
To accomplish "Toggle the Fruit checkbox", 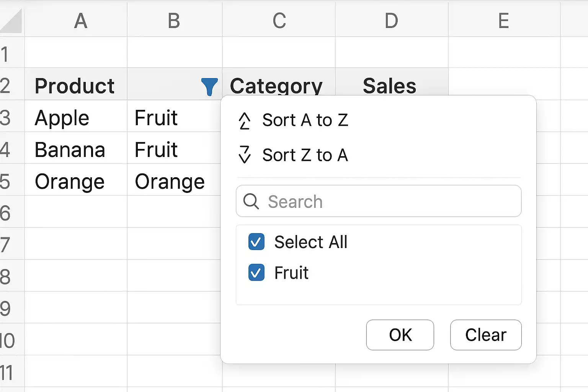I will click(x=256, y=273).
